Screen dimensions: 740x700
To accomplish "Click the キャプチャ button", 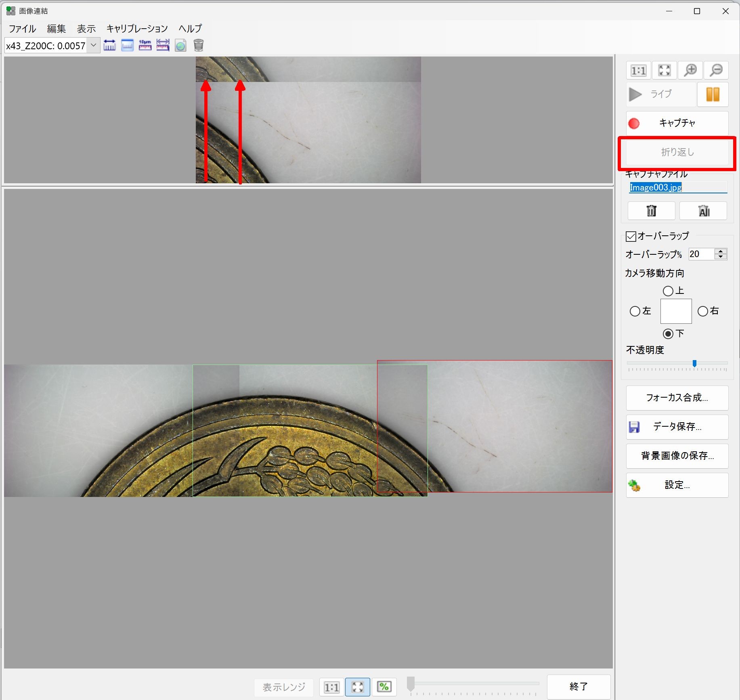I will click(x=677, y=123).
